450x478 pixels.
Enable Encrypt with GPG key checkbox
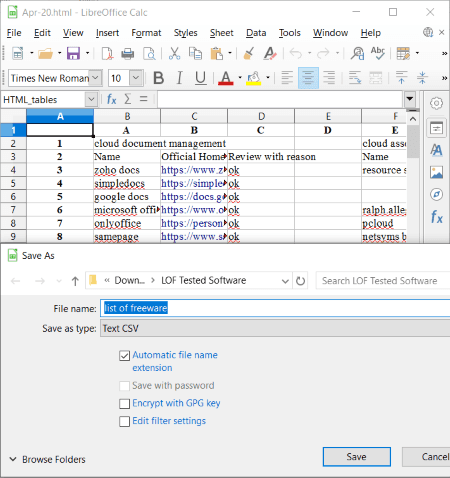point(124,404)
